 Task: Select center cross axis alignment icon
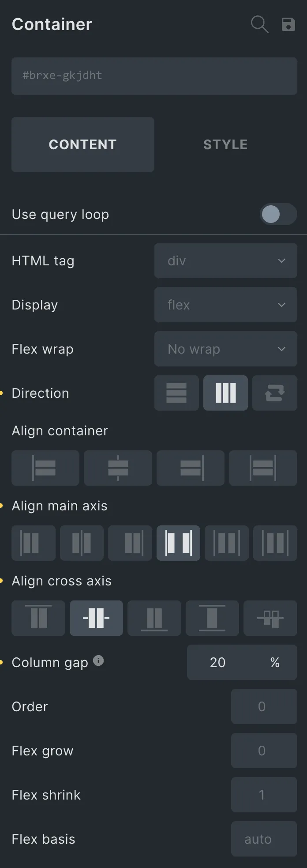[x=96, y=618]
